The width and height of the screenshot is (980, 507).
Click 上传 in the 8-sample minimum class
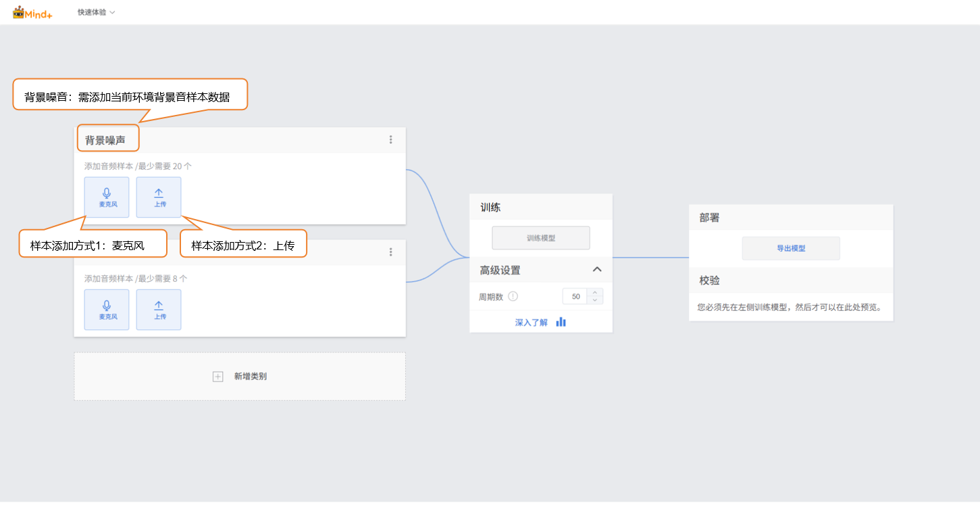point(159,310)
